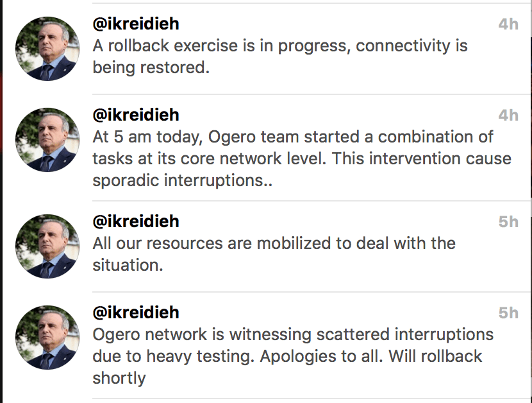Click @ikreidieh handle above rollback exercise tweet
Image resolution: width=532 pixels, height=403 pixels.
point(135,24)
